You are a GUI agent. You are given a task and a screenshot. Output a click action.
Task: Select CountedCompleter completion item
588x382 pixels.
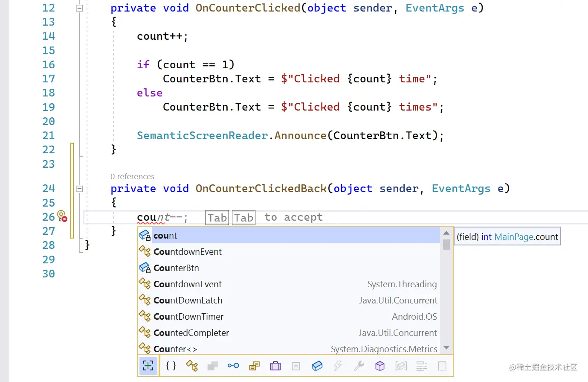click(x=289, y=332)
